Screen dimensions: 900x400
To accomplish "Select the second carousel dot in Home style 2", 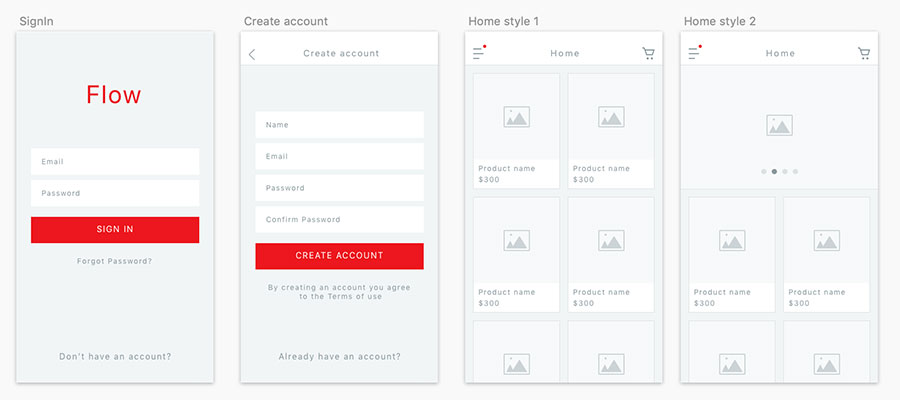I will (x=775, y=172).
